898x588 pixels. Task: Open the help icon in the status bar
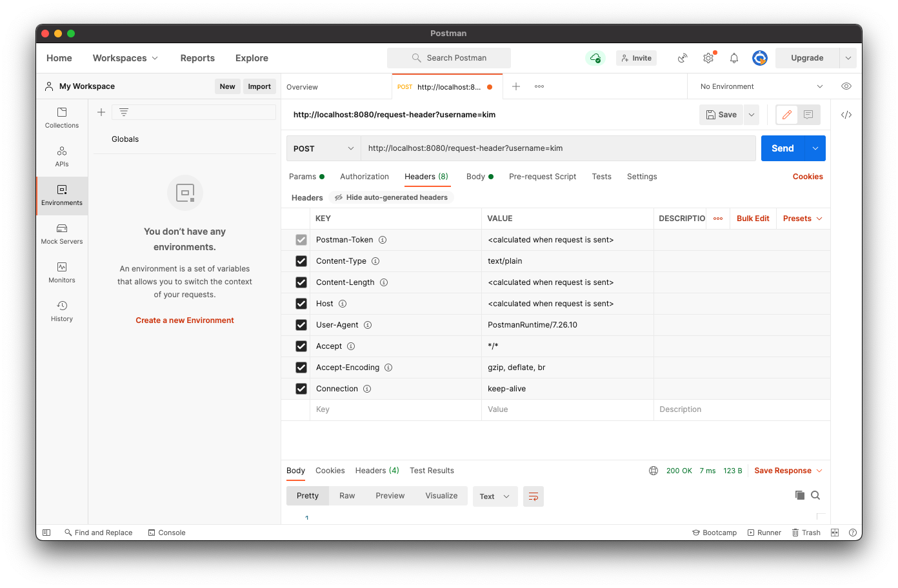click(853, 533)
